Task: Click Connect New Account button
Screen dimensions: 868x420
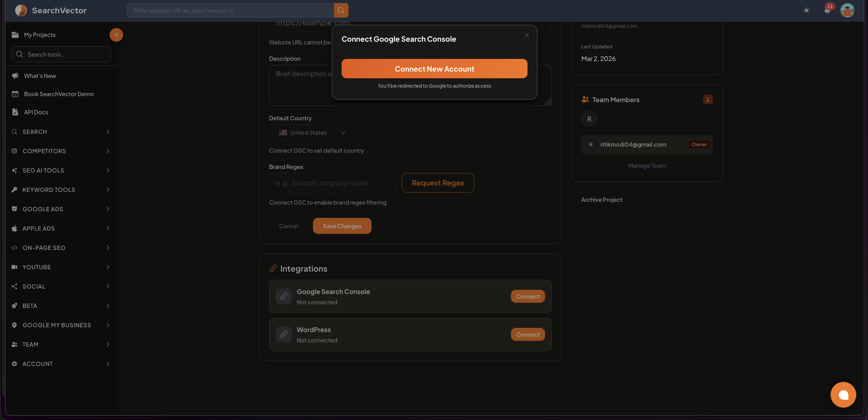Action: point(434,69)
